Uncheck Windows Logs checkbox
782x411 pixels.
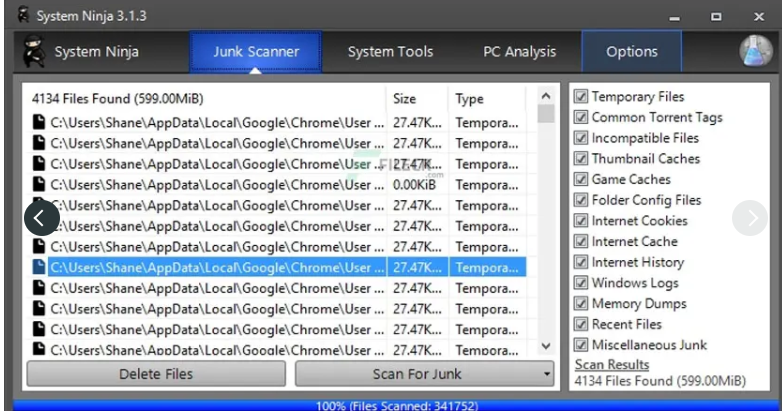pyautogui.click(x=581, y=283)
